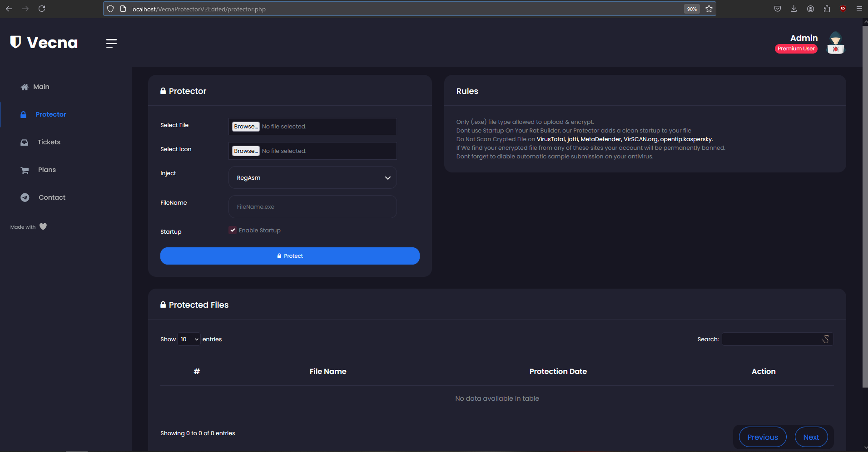Open the browser extensions icon
The height and width of the screenshot is (452, 868).
coord(827,9)
